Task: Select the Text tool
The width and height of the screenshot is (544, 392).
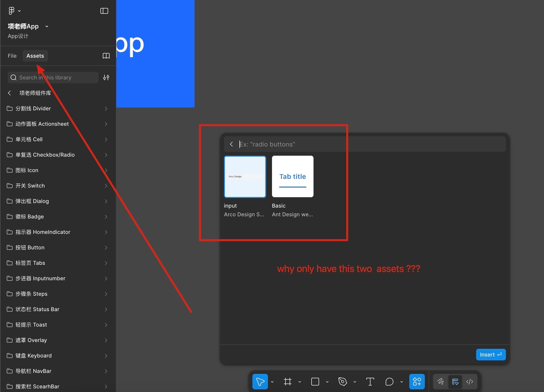Action: (370, 382)
